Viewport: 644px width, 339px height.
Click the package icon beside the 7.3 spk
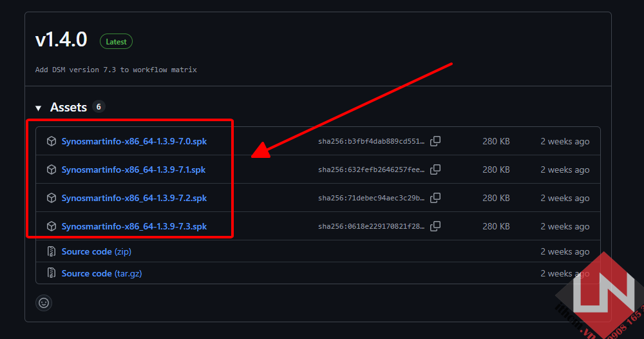click(52, 226)
